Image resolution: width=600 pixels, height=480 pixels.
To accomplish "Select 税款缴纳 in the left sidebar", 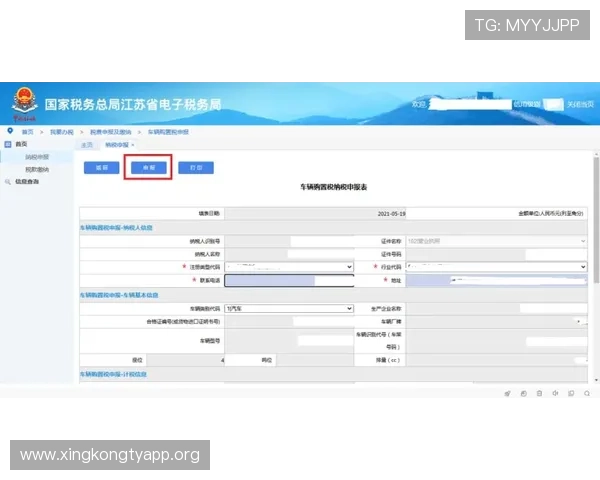I will coord(37,169).
